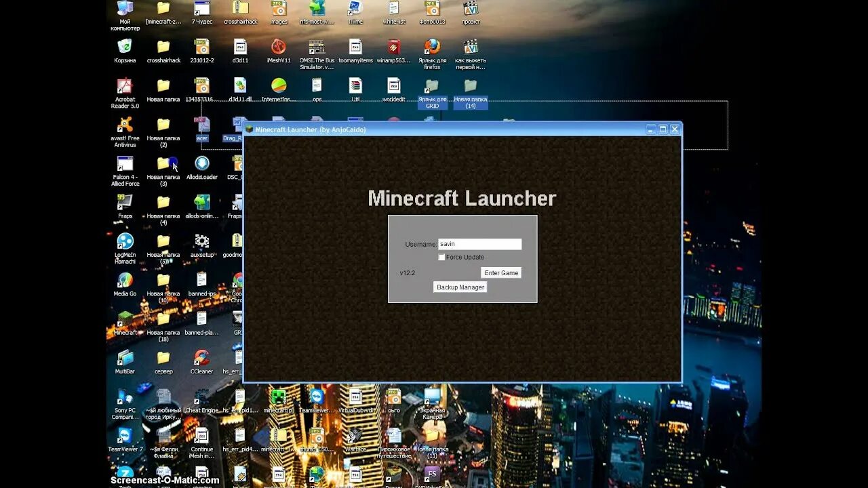Image resolution: width=868 pixels, height=488 pixels.
Task: Select the CCleaner desktop icon
Action: pyautogui.click(x=201, y=357)
